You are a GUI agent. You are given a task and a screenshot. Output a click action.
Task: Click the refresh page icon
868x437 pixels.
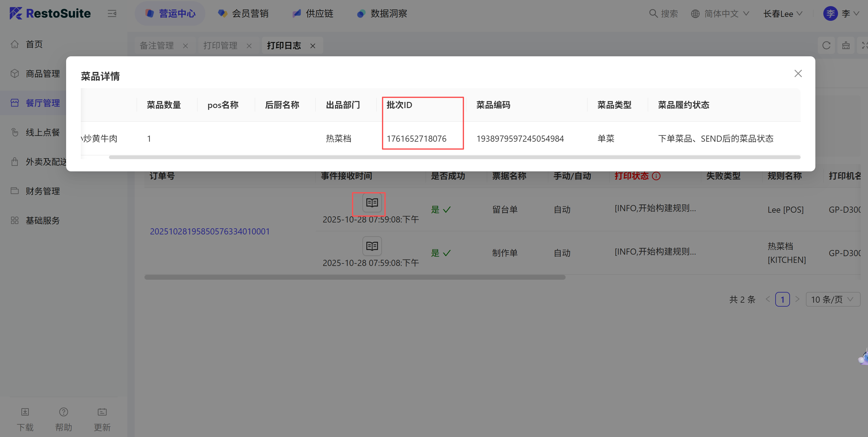[x=826, y=45]
